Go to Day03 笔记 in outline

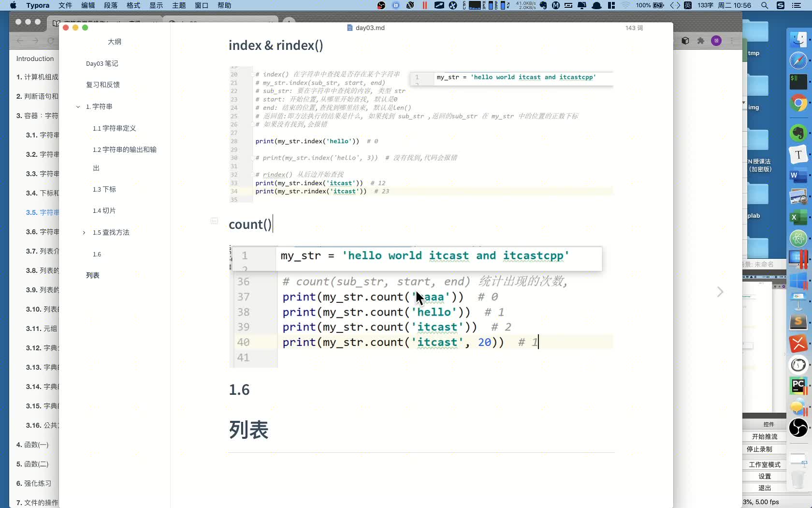tap(102, 63)
